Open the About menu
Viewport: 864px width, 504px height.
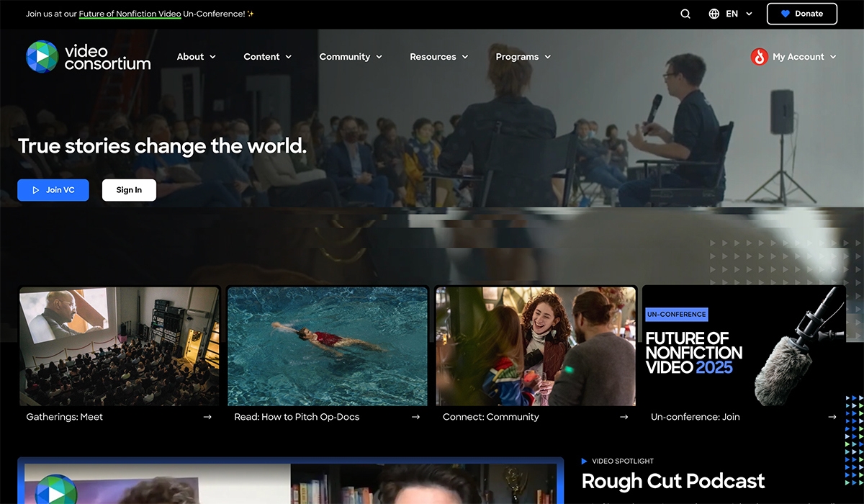pyautogui.click(x=196, y=57)
